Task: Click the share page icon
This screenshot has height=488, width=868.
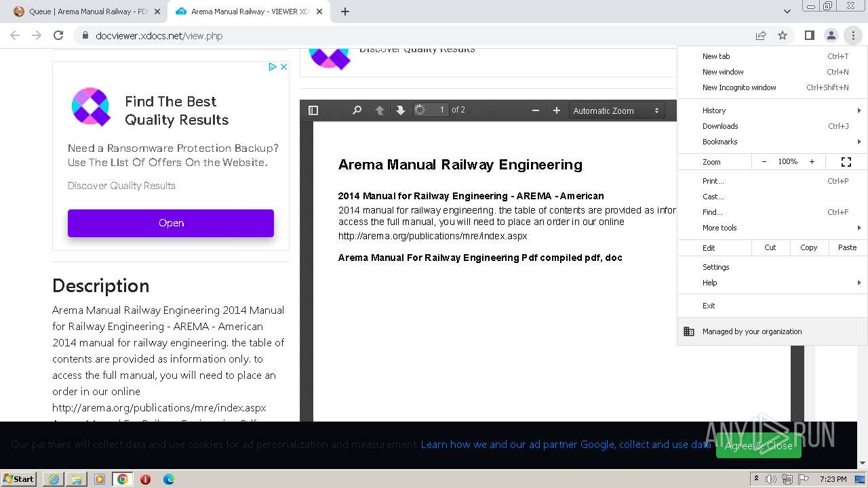Action: [x=761, y=35]
